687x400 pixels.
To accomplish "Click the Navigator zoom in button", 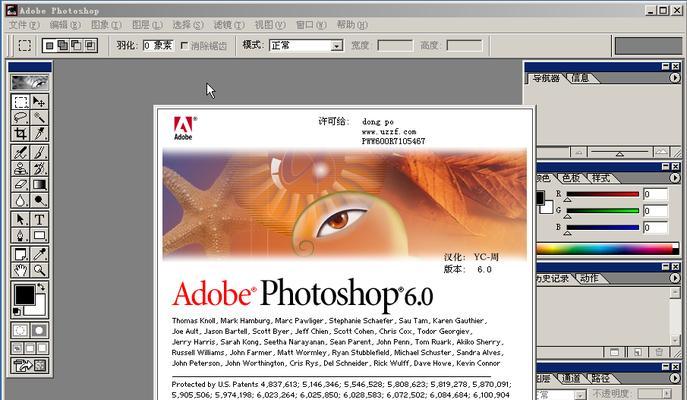I will (x=661, y=152).
